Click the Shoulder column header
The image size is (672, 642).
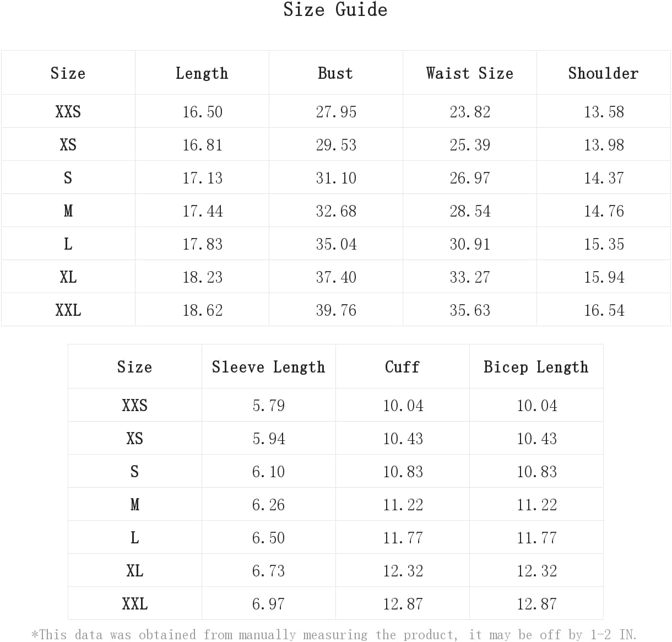click(604, 73)
